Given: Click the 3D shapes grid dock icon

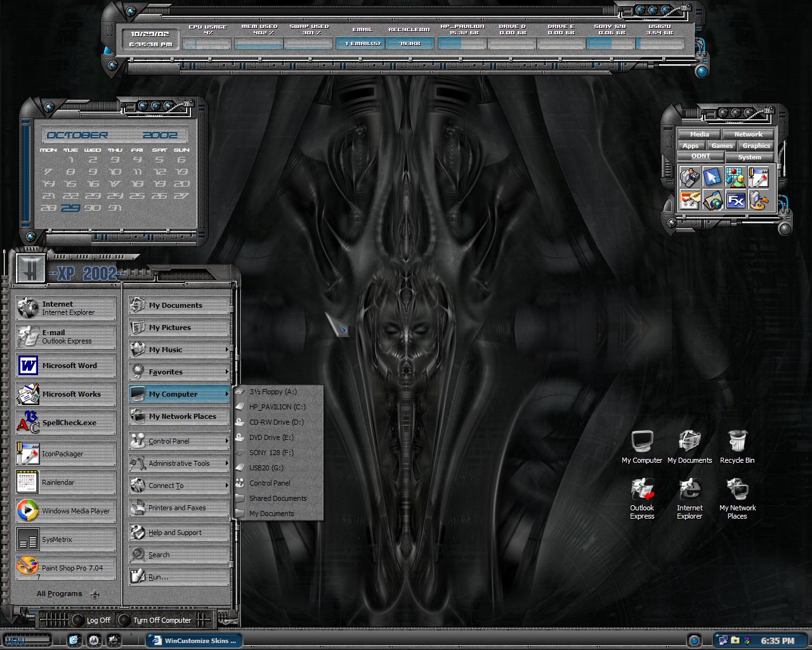Looking at the screenshot, I should (736, 176).
